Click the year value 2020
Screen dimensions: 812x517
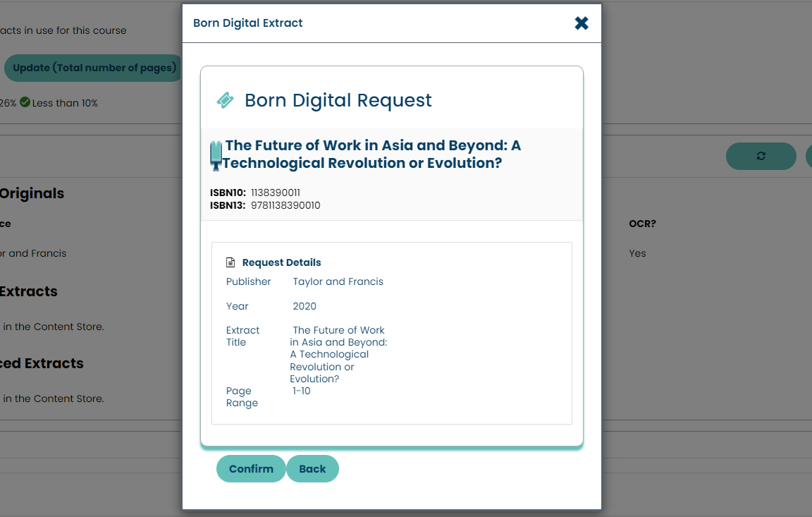pos(304,306)
